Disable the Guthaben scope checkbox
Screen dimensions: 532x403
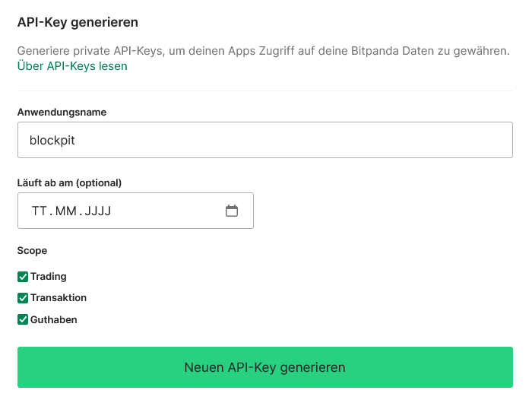click(x=23, y=319)
